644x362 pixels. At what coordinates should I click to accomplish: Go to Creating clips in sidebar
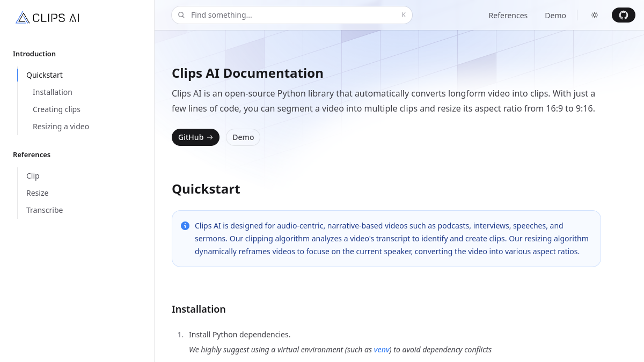[56, 109]
